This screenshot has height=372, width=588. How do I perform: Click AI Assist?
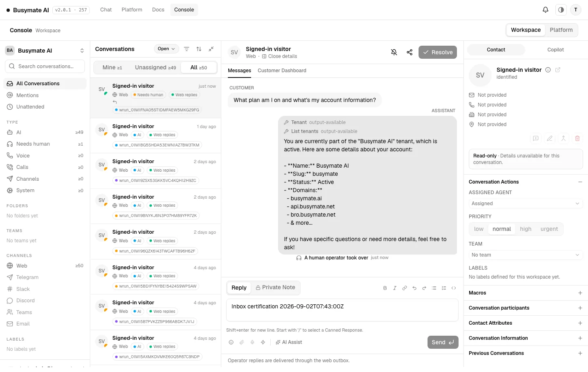(x=289, y=342)
